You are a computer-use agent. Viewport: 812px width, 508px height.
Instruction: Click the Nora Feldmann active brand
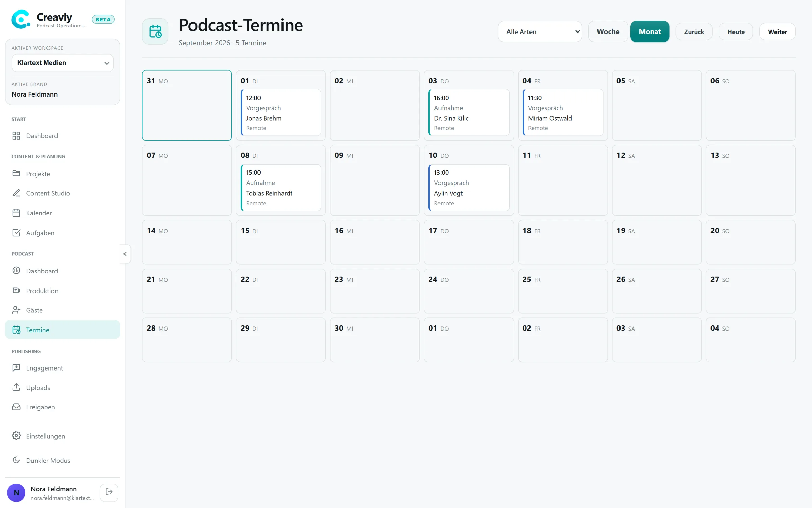coord(35,94)
